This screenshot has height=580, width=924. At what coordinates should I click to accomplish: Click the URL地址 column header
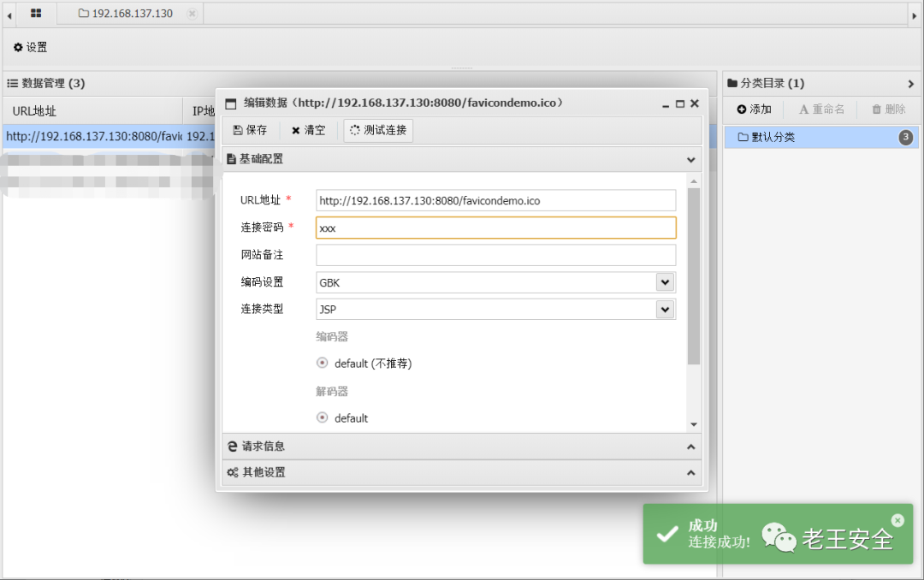[x=34, y=111]
